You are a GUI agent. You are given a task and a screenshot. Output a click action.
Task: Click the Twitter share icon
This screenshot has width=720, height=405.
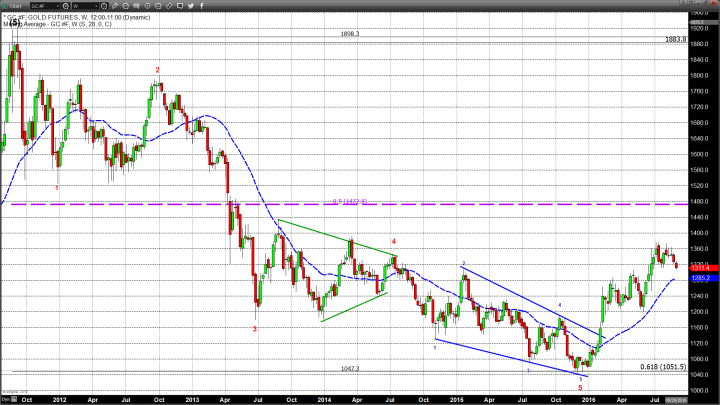[191, 6]
